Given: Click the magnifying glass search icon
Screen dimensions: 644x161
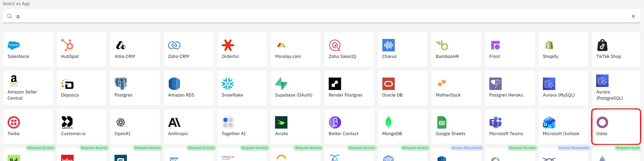Looking at the screenshot, I should [10, 16].
